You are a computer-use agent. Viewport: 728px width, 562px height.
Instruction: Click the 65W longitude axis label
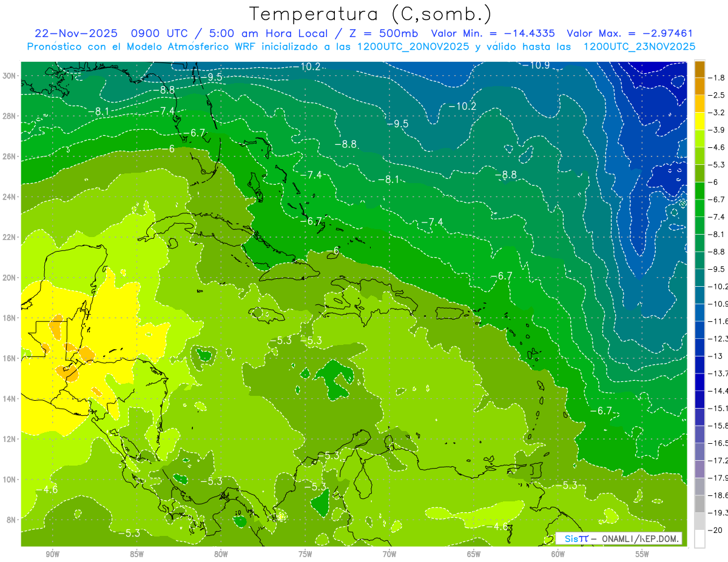pyautogui.click(x=474, y=554)
